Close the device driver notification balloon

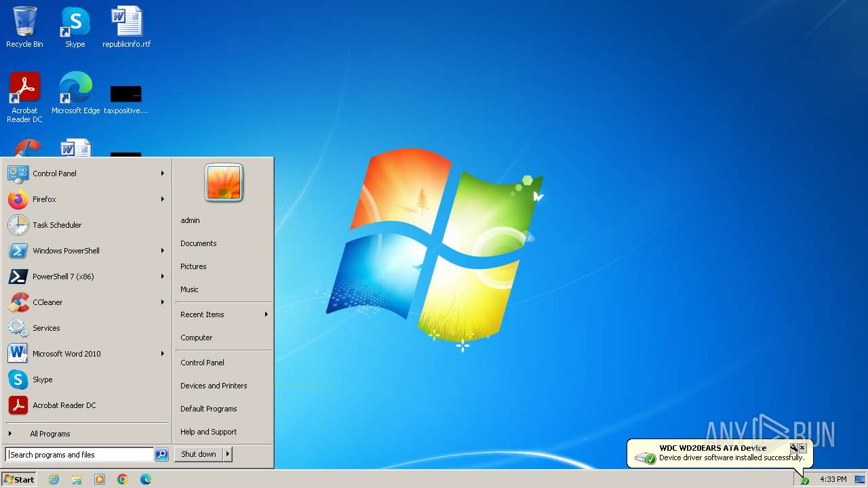pos(802,448)
